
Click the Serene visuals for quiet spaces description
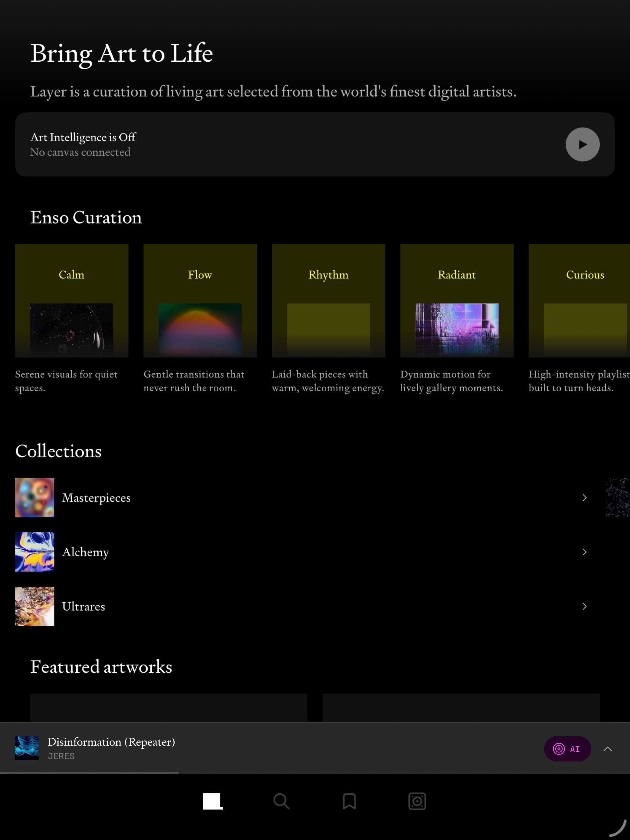67,381
